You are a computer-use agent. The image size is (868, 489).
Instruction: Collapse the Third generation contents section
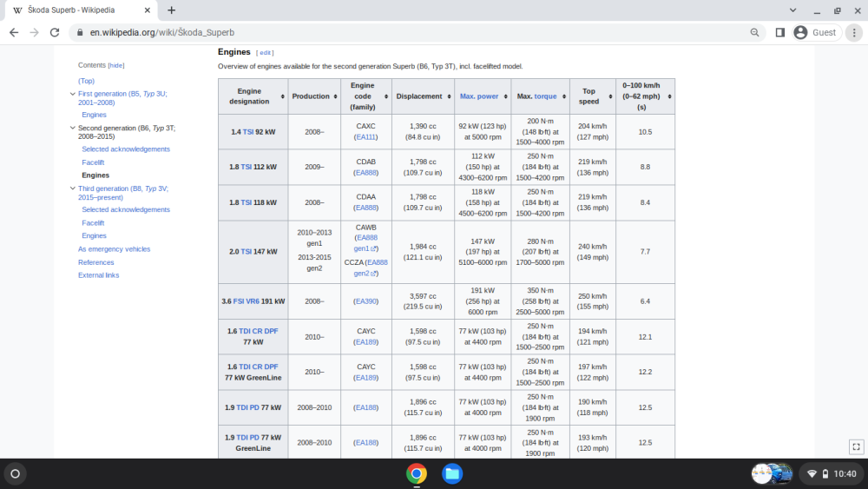tap(73, 188)
